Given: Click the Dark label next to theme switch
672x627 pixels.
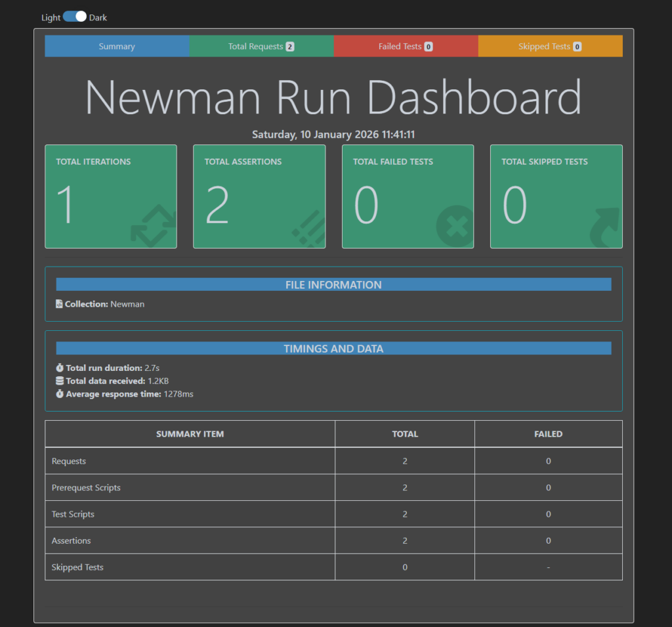Looking at the screenshot, I should [x=98, y=18].
